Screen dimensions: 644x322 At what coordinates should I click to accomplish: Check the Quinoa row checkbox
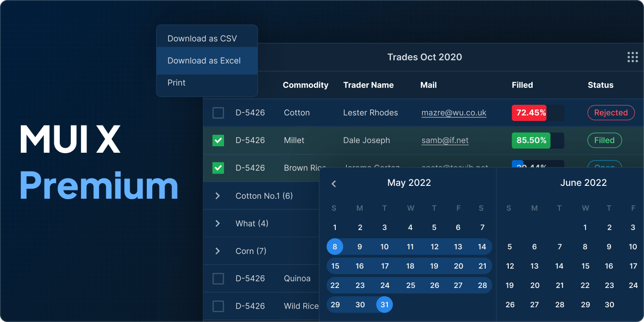pyautogui.click(x=218, y=278)
